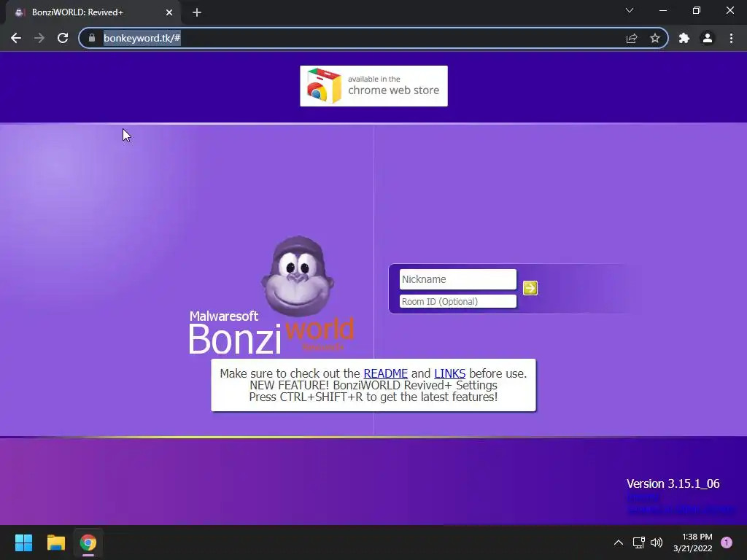This screenshot has width=747, height=560.
Task: Click the 'Malwaresoft' logo text
Action: (x=223, y=316)
